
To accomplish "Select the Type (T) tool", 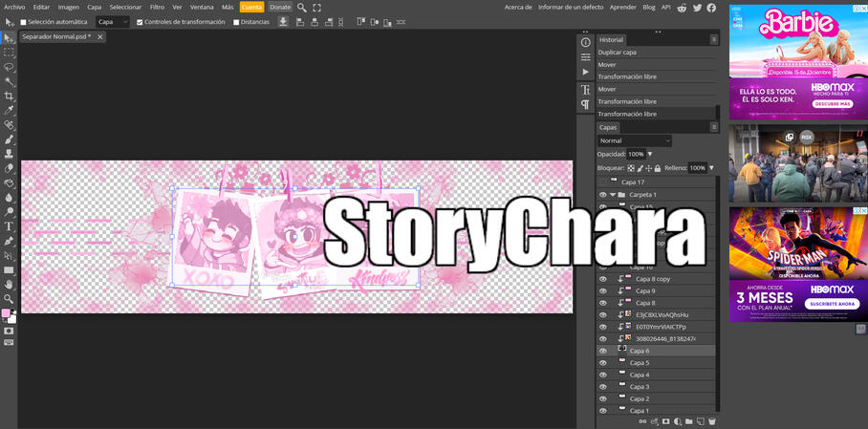I will [10, 226].
